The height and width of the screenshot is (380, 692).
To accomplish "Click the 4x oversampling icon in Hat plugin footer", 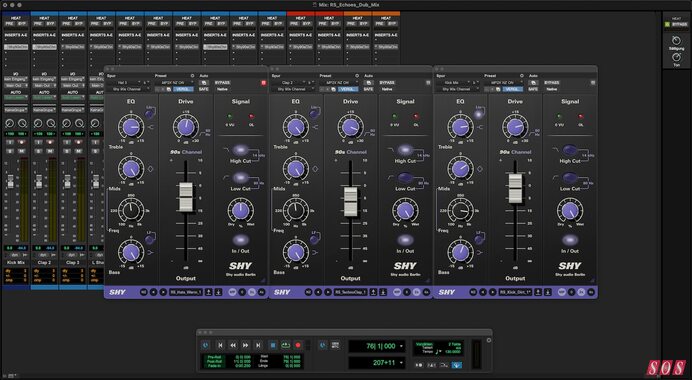I will pyautogui.click(x=261, y=292).
